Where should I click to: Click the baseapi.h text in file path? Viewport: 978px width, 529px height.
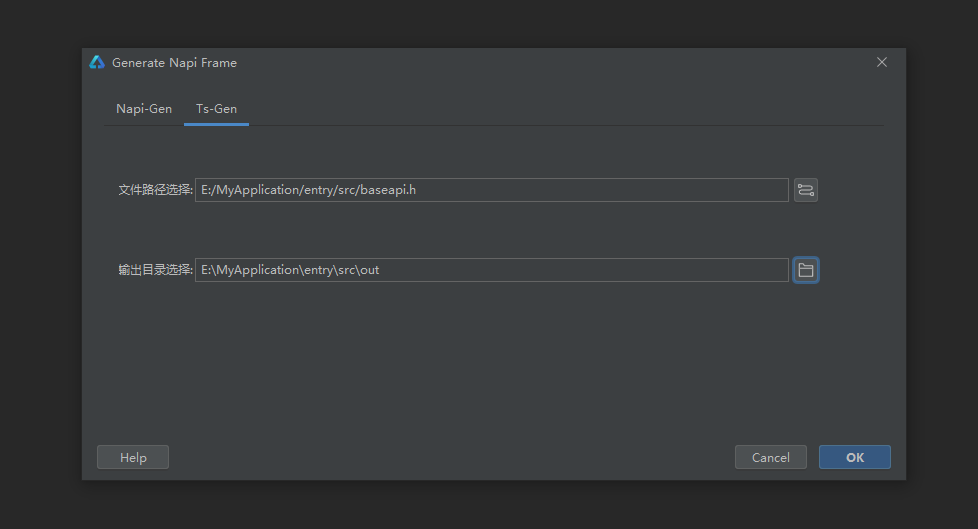[387, 190]
